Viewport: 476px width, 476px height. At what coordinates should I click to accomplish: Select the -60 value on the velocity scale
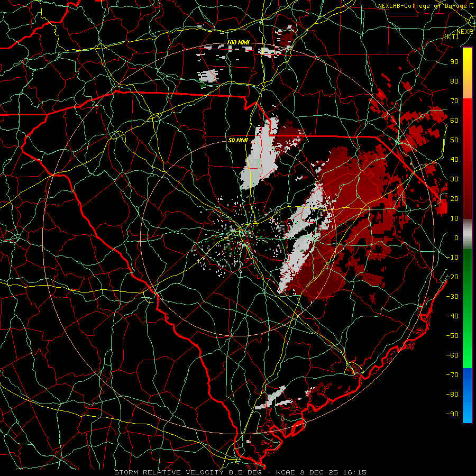tap(452, 355)
